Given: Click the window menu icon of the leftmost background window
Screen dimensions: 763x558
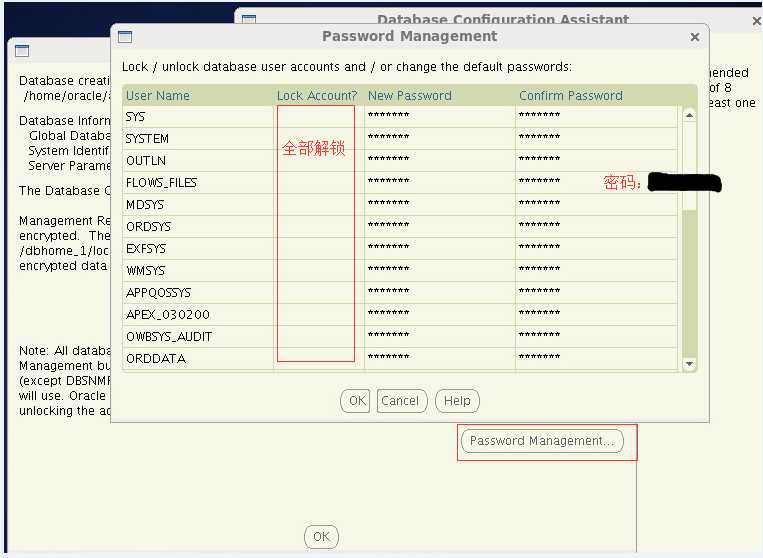Looking at the screenshot, I should tap(22, 51).
